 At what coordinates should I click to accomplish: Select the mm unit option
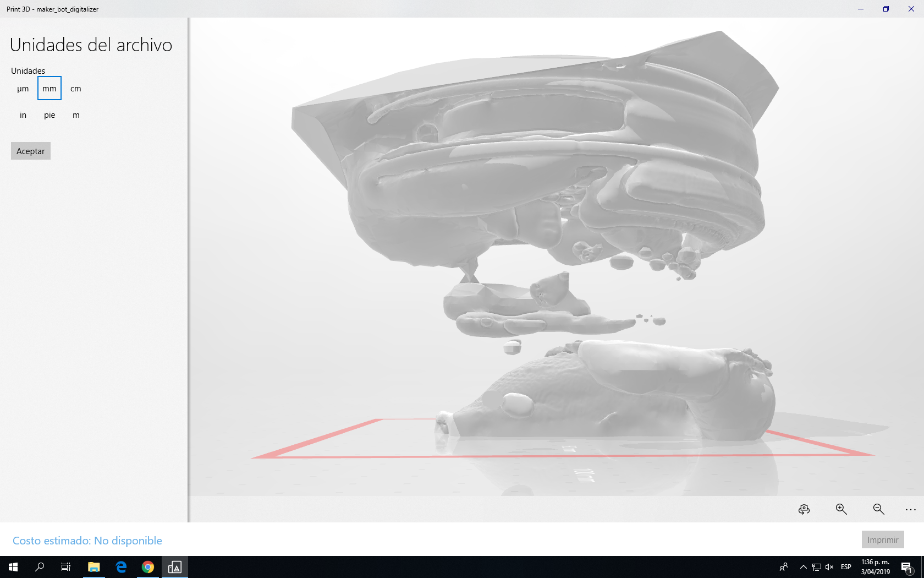(x=50, y=88)
